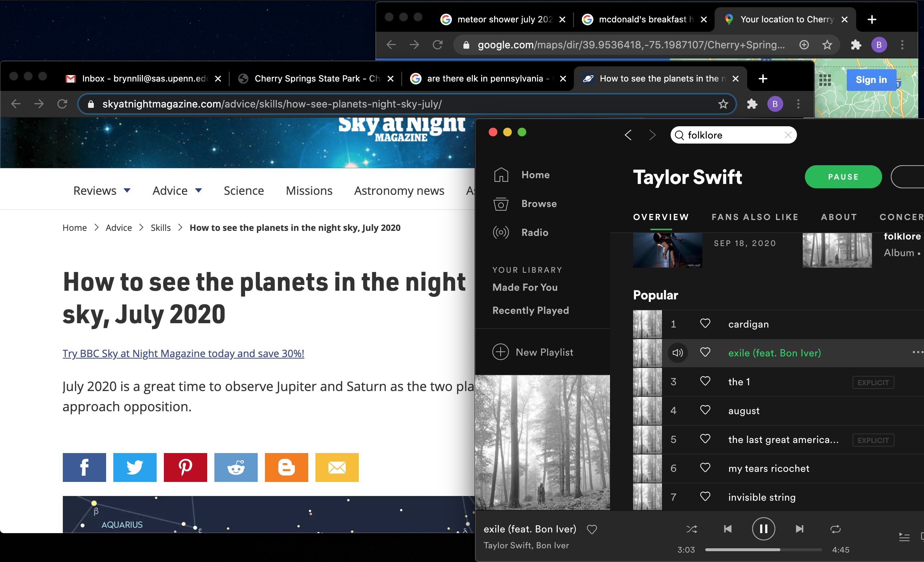Like now-playing track in bottom player bar

pyautogui.click(x=592, y=530)
